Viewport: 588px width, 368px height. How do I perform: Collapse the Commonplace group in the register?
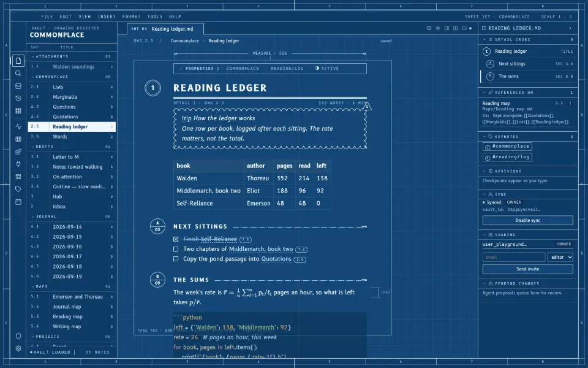[x=32, y=77]
